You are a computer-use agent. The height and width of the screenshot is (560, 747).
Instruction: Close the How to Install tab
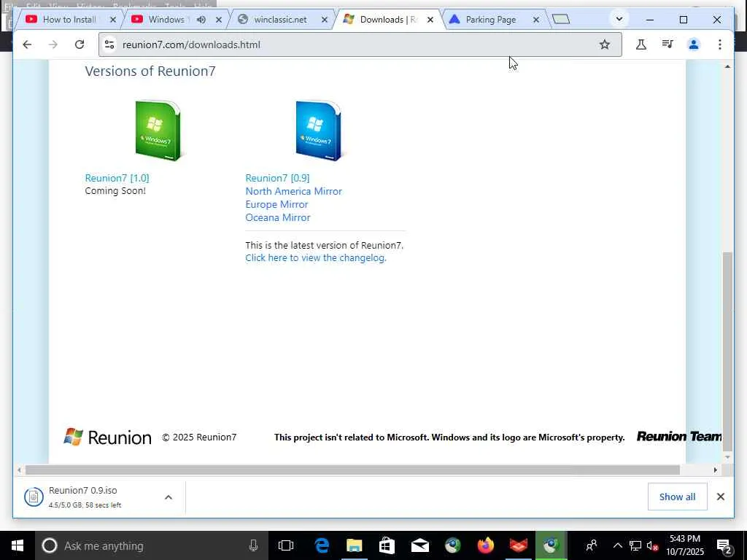[113, 20]
